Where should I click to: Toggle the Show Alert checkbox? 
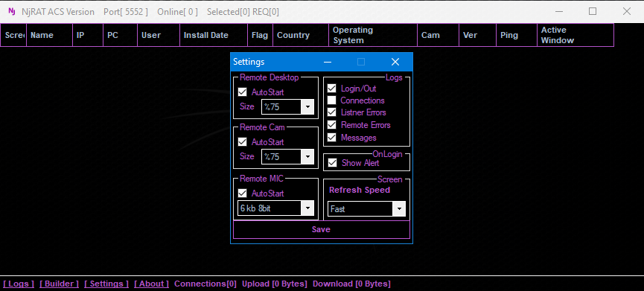[x=332, y=162]
